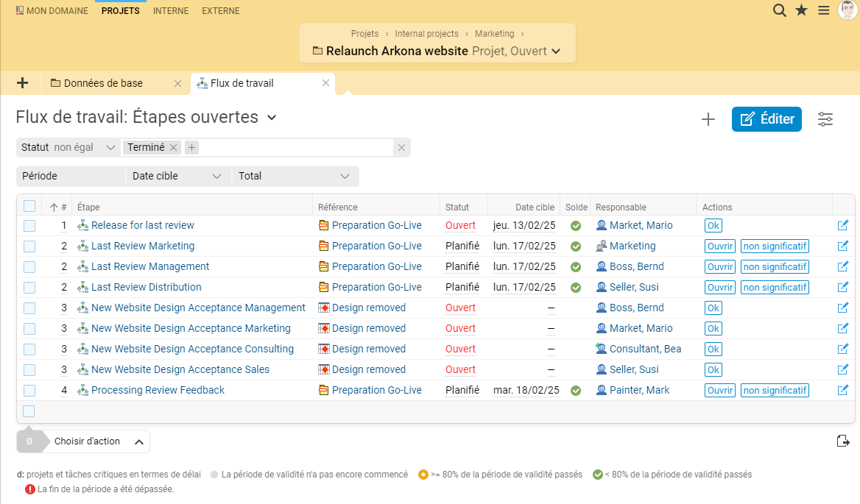Viewport: 860px width, 504px height.
Task: Click the Éditer button
Action: (766, 119)
